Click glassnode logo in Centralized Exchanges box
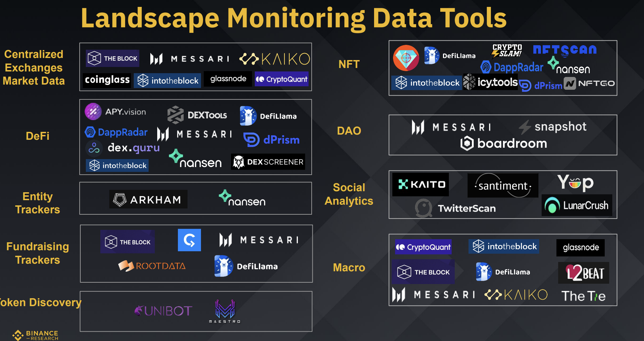The image size is (644, 341). click(228, 79)
